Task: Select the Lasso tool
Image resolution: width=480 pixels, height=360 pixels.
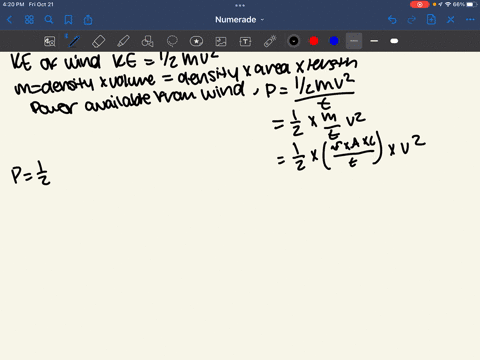Action: point(172,41)
